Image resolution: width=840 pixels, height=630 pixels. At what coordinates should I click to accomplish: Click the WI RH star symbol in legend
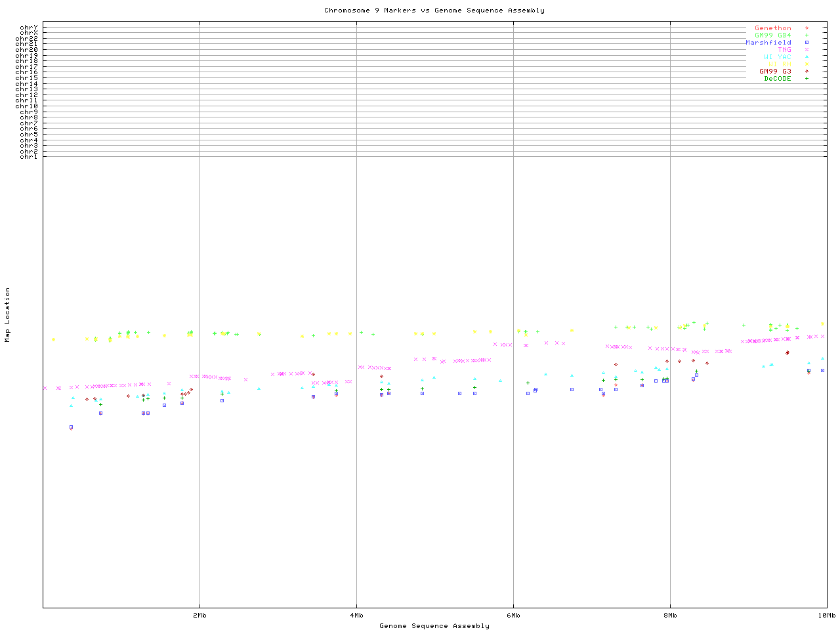[807, 64]
